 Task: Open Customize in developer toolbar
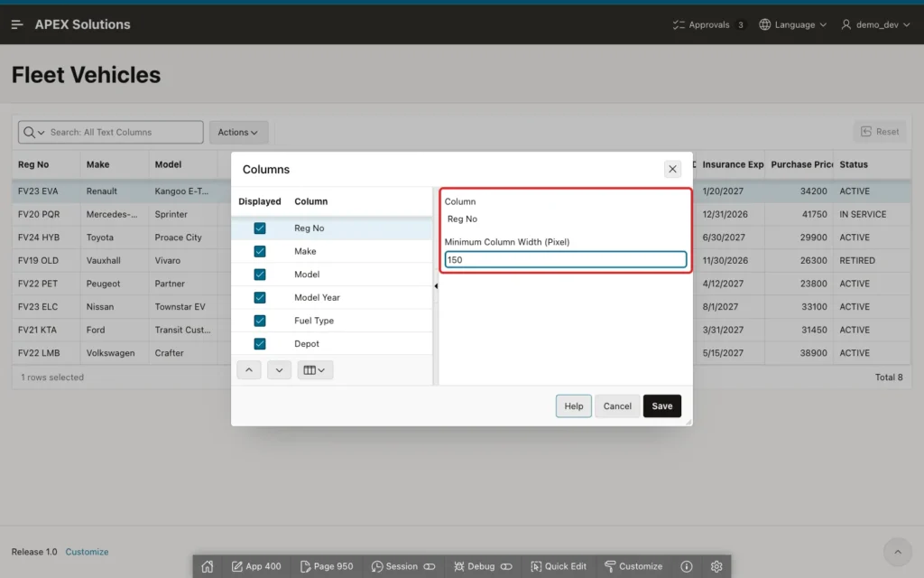point(633,566)
